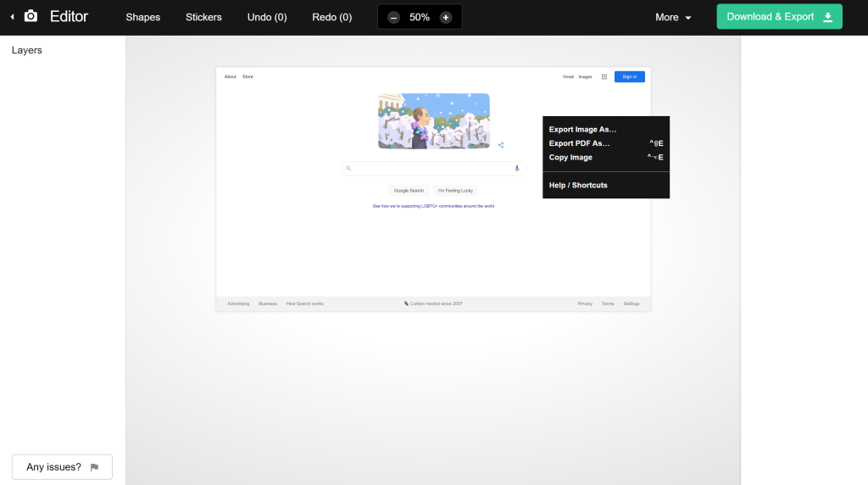Zoom out with the minus icon
This screenshot has height=485, width=868.
(x=393, y=17)
